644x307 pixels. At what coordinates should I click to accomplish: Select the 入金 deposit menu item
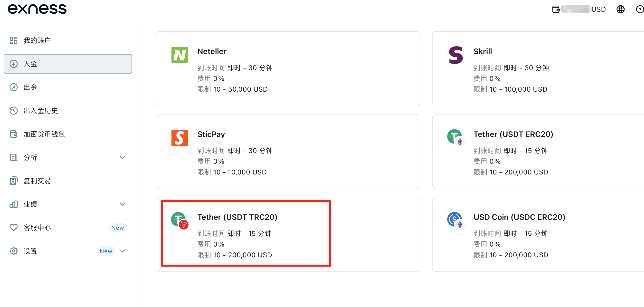pos(68,64)
